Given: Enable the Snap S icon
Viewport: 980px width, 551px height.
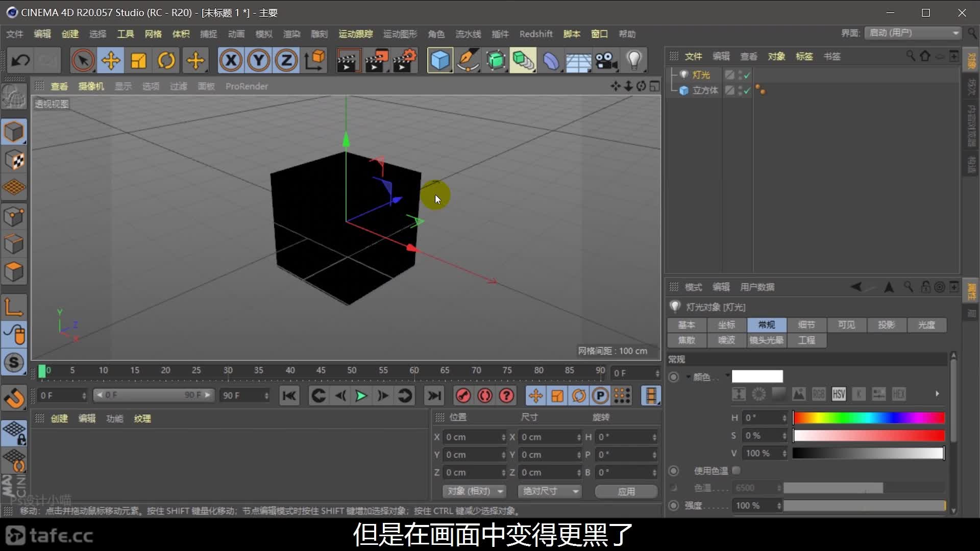Looking at the screenshot, I should (x=14, y=363).
